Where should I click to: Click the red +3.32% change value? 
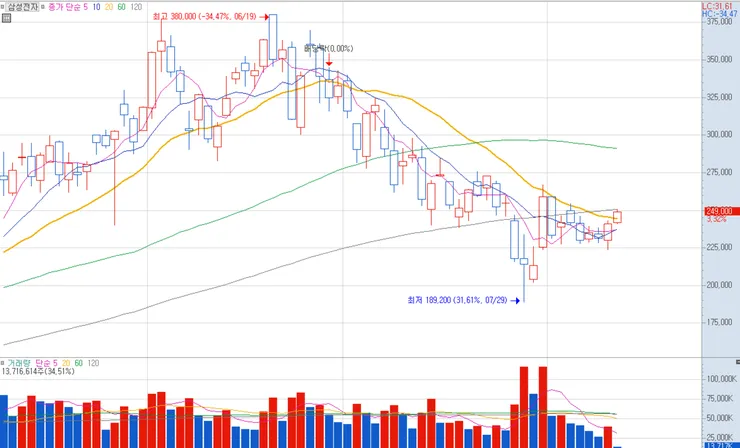coord(716,220)
